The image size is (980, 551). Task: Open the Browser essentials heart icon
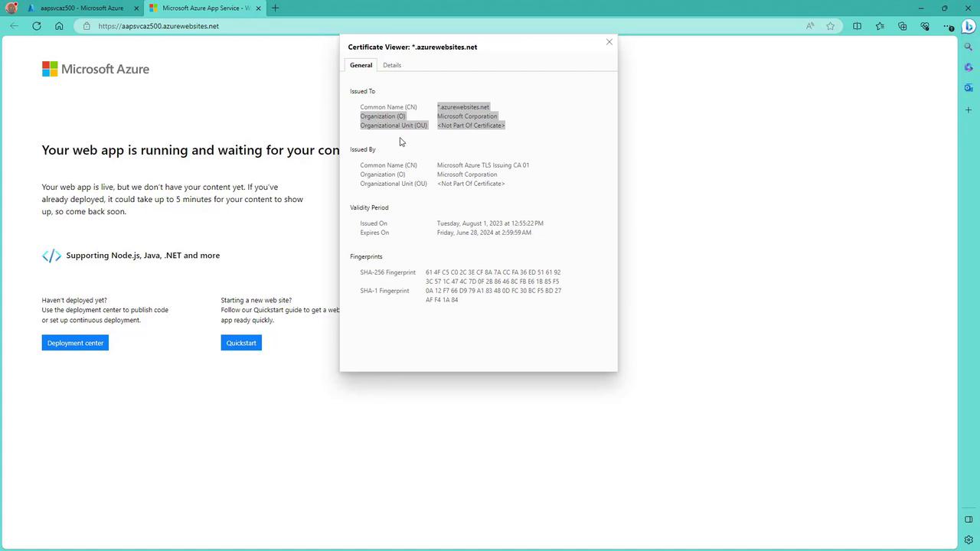pos(925,26)
